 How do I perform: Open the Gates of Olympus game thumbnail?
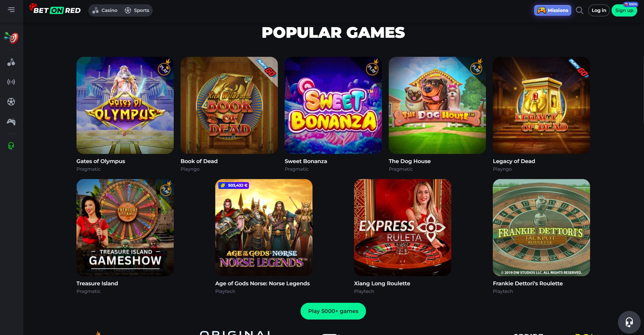tap(125, 105)
